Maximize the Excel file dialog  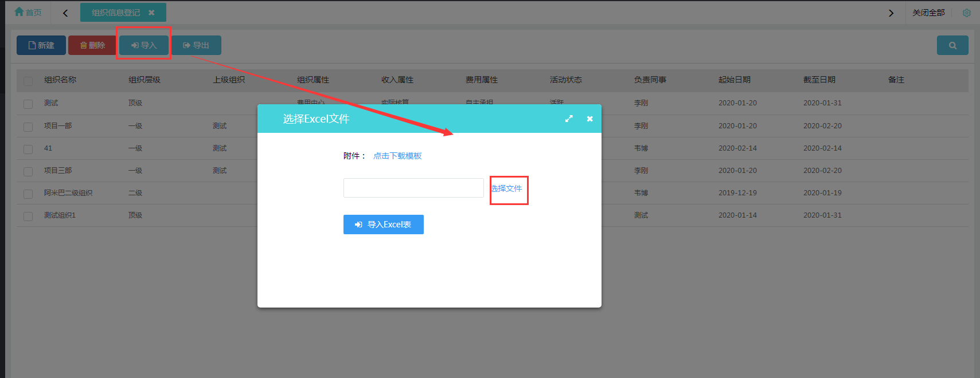point(569,119)
